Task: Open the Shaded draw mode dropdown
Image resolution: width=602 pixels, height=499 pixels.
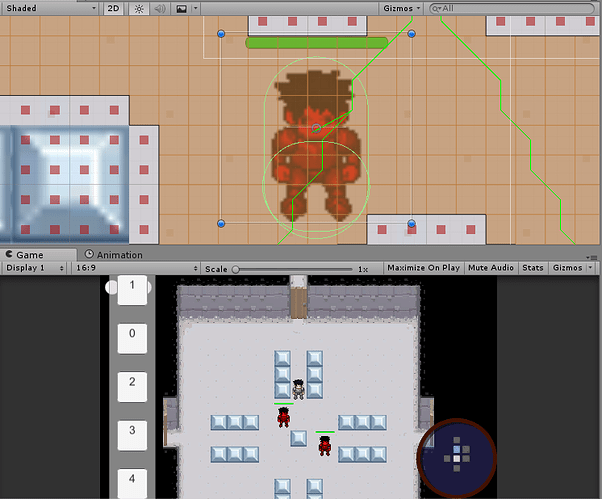Action: click(x=50, y=8)
